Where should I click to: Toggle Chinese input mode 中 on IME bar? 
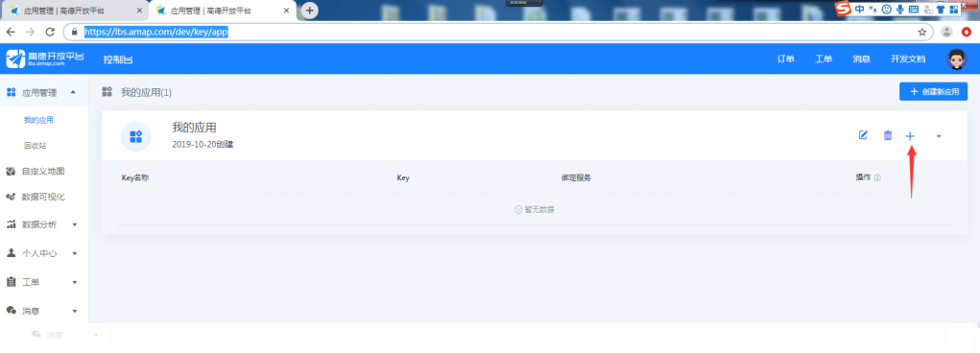(860, 9)
